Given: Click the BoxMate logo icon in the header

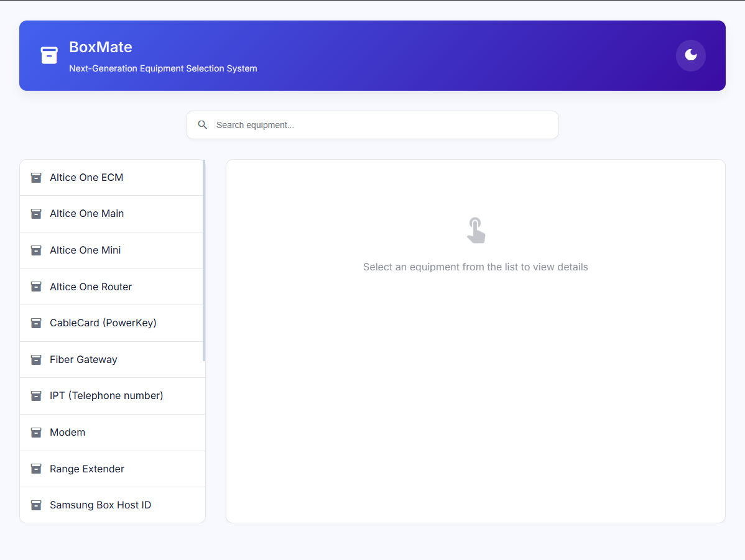Looking at the screenshot, I should [x=49, y=55].
